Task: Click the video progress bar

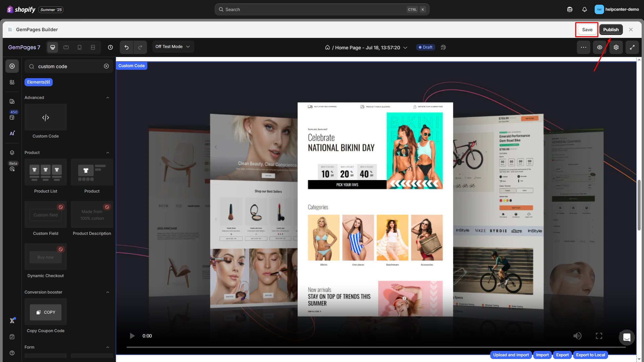Action: [x=376, y=347]
